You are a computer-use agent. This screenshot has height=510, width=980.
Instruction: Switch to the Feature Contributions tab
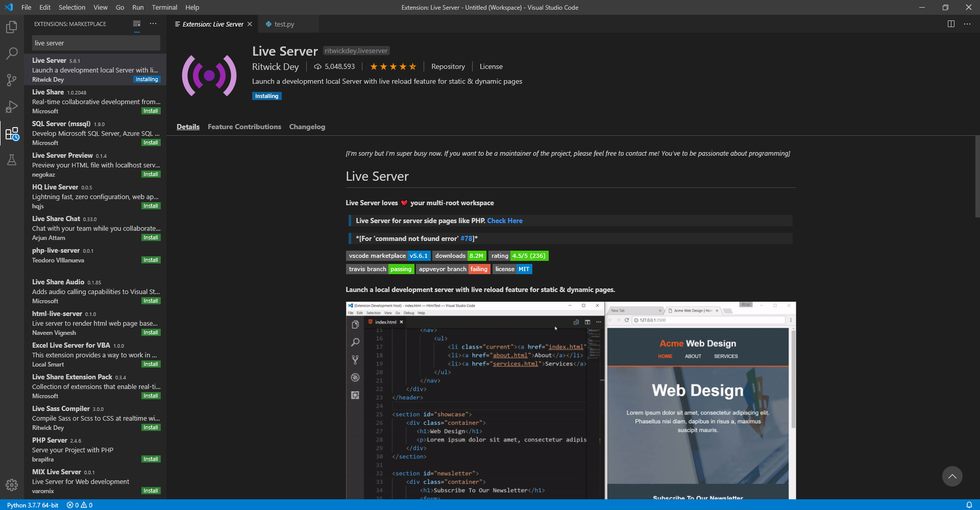(244, 127)
